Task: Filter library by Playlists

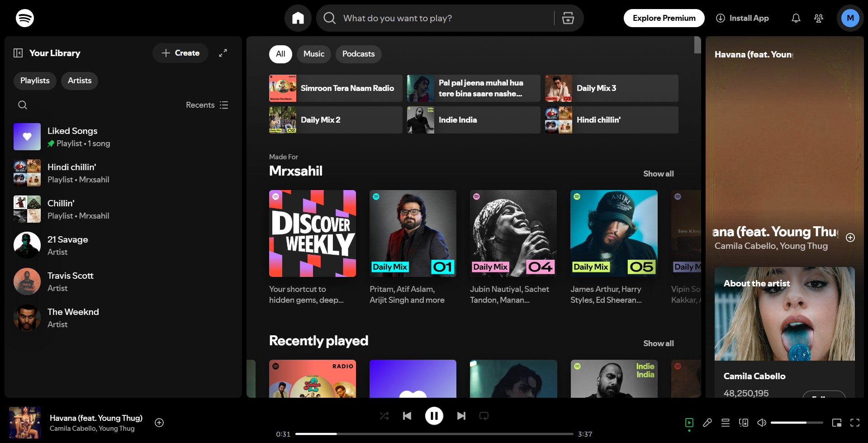Action: pyautogui.click(x=35, y=81)
